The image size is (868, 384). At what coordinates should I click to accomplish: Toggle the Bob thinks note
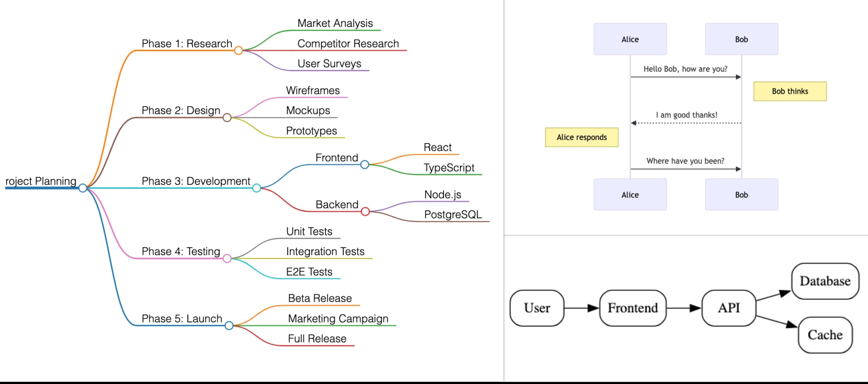click(x=790, y=91)
